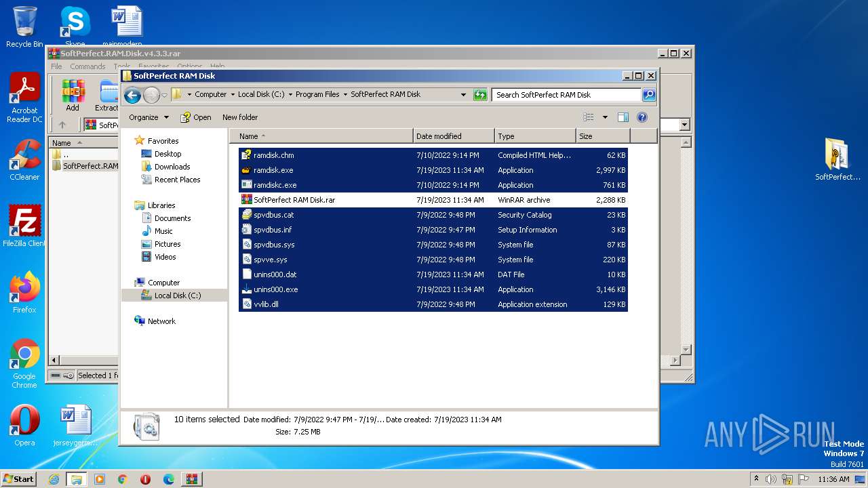Refresh the SoftPerfect RAM Disk folder view

coord(480,95)
